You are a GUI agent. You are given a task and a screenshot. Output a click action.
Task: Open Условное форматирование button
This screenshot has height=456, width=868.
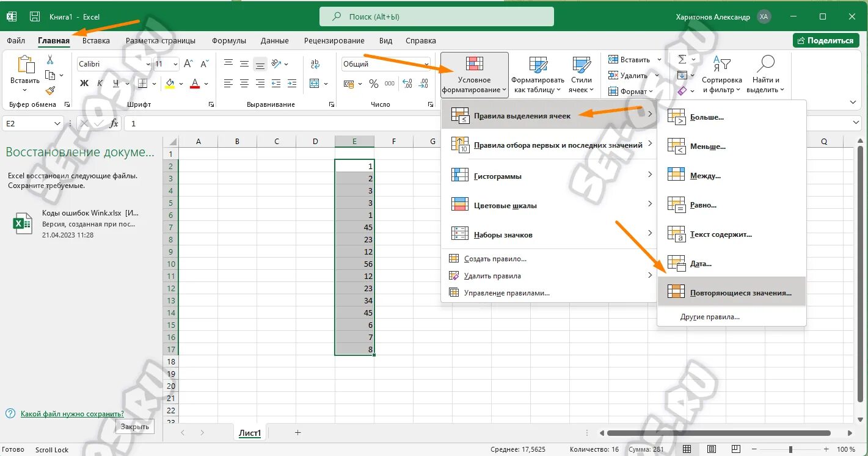pyautogui.click(x=474, y=74)
